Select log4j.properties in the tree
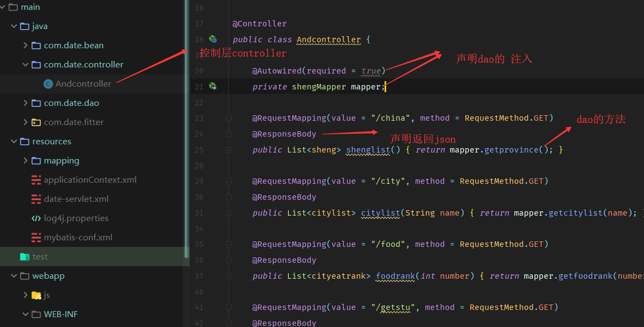This screenshot has height=327, width=644. [x=76, y=218]
